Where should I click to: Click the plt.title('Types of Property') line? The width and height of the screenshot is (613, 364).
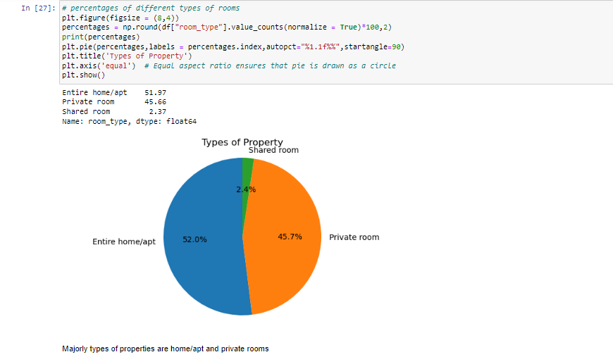127,56
